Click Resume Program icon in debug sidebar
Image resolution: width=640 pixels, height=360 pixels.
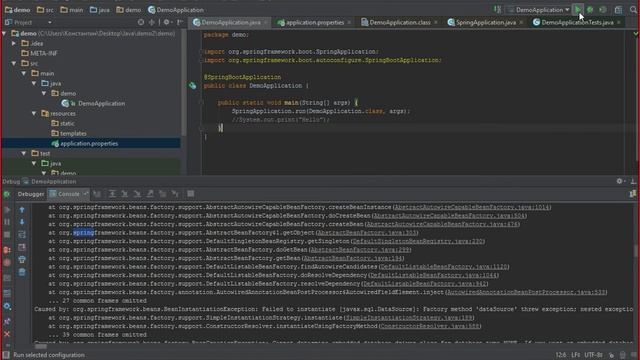pyautogui.click(x=7, y=210)
